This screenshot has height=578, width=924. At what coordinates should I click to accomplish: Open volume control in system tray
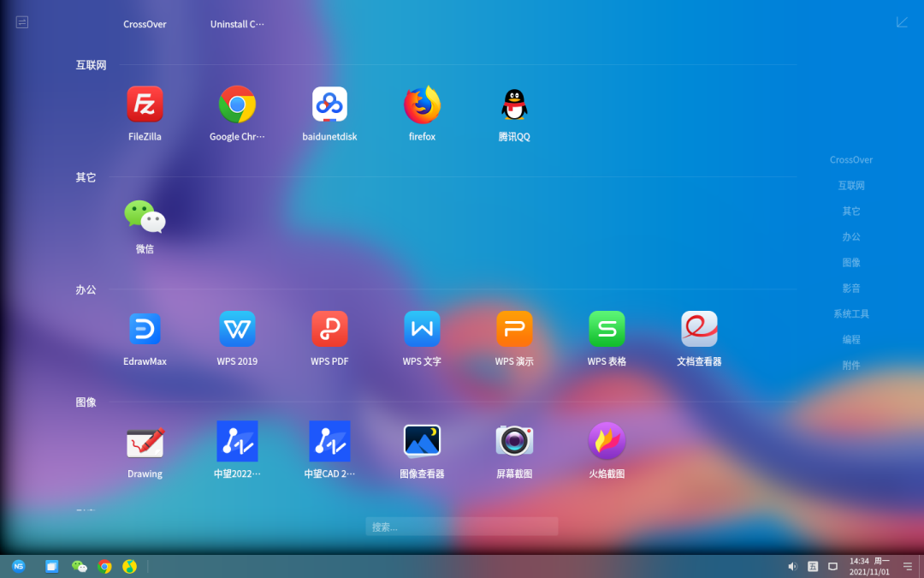point(792,567)
